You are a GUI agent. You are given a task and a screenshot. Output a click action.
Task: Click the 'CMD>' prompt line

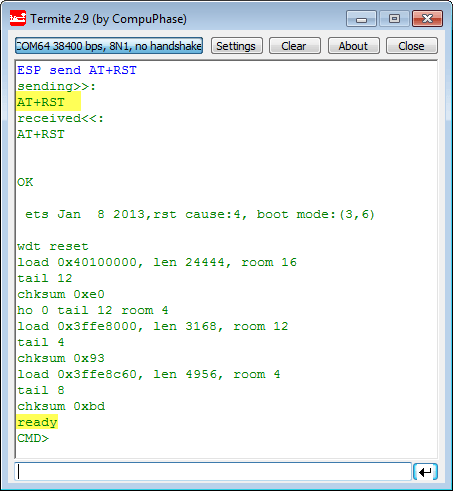(x=33, y=438)
